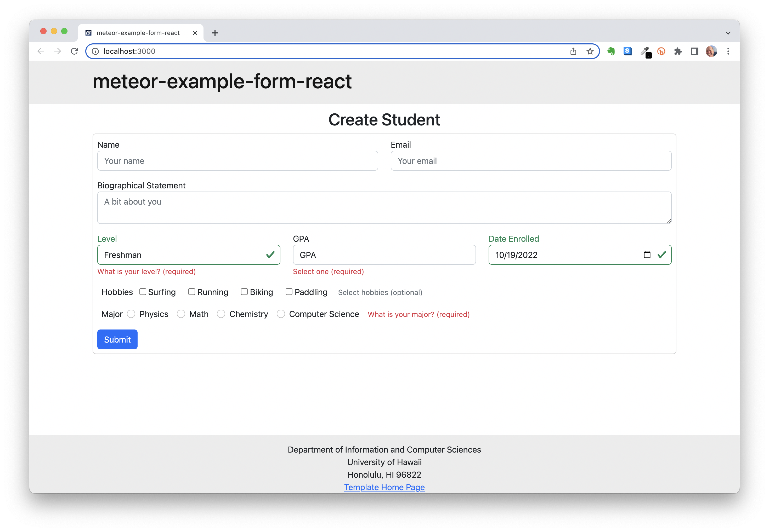This screenshot has width=769, height=532.
Task: Bookmark this page with star icon
Action: [x=590, y=51]
